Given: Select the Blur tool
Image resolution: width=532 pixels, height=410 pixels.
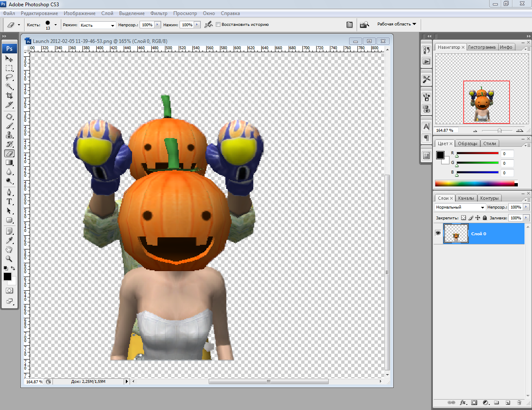Looking at the screenshot, I should tap(9, 172).
